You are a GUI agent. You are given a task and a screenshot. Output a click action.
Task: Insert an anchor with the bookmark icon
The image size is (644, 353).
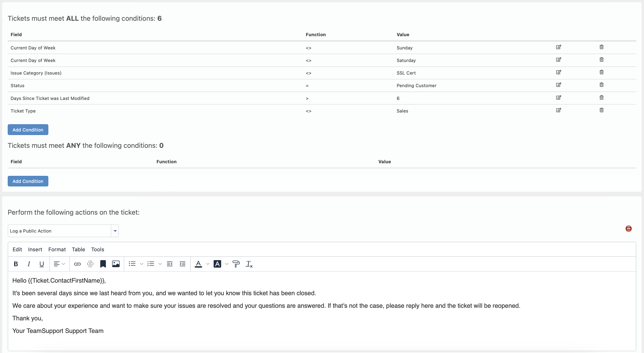point(103,264)
